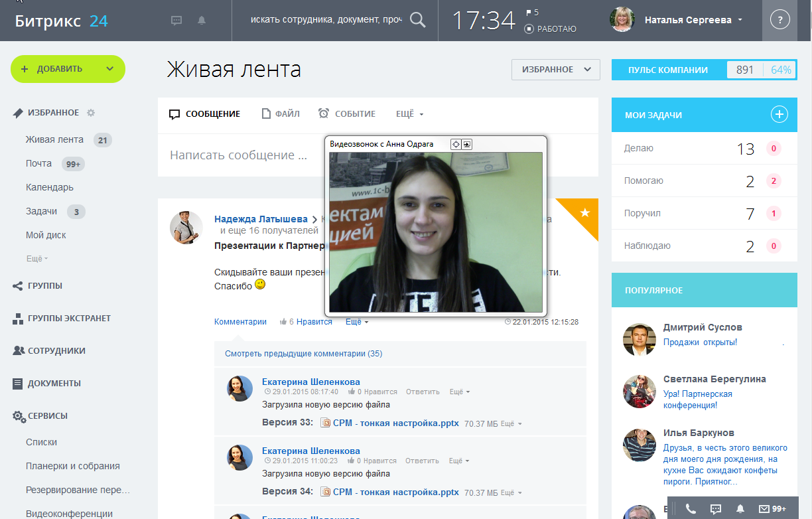Open Видеоконференции in the sidebar
The image size is (812, 519).
69,514
